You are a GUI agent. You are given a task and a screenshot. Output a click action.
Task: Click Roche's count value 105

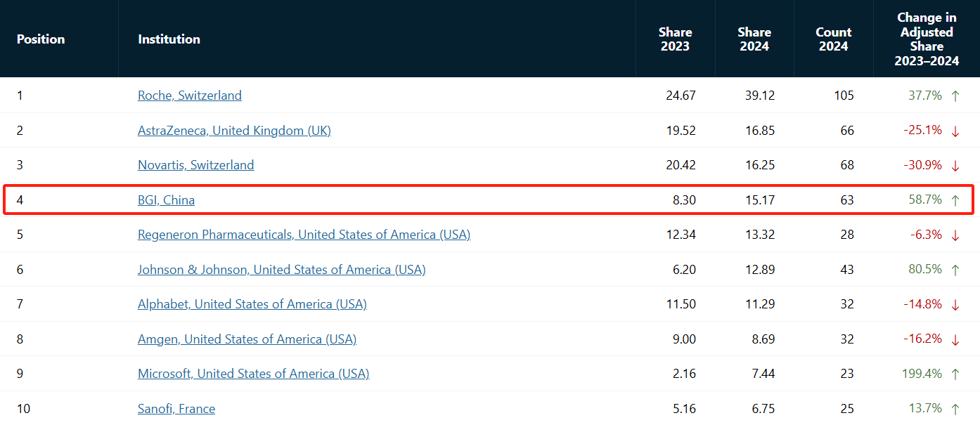coord(844,96)
